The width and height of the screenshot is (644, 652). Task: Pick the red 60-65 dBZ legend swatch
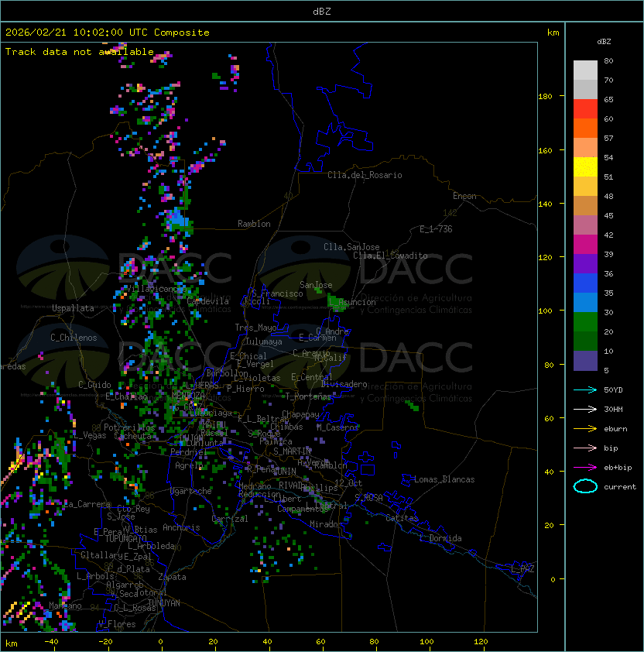coord(585,109)
